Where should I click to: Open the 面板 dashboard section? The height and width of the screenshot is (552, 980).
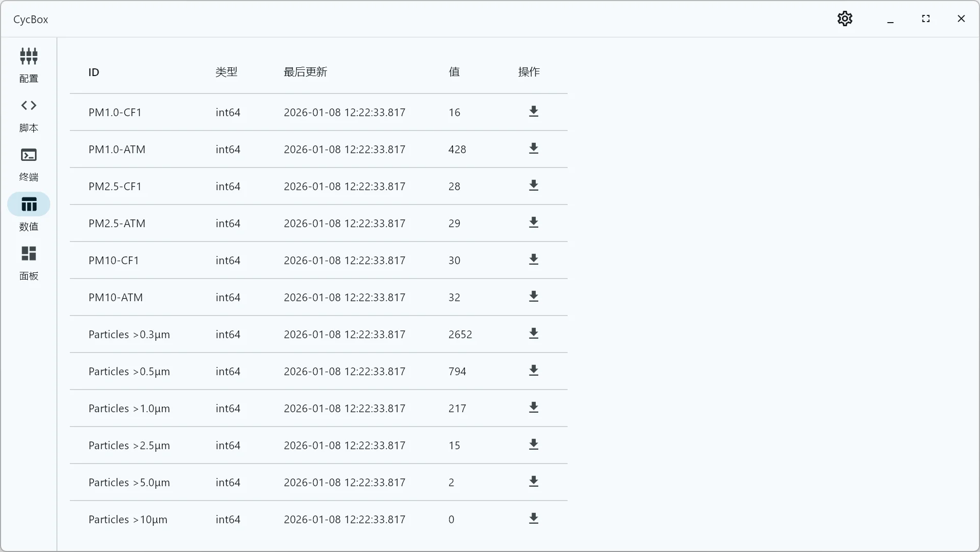[x=28, y=263]
